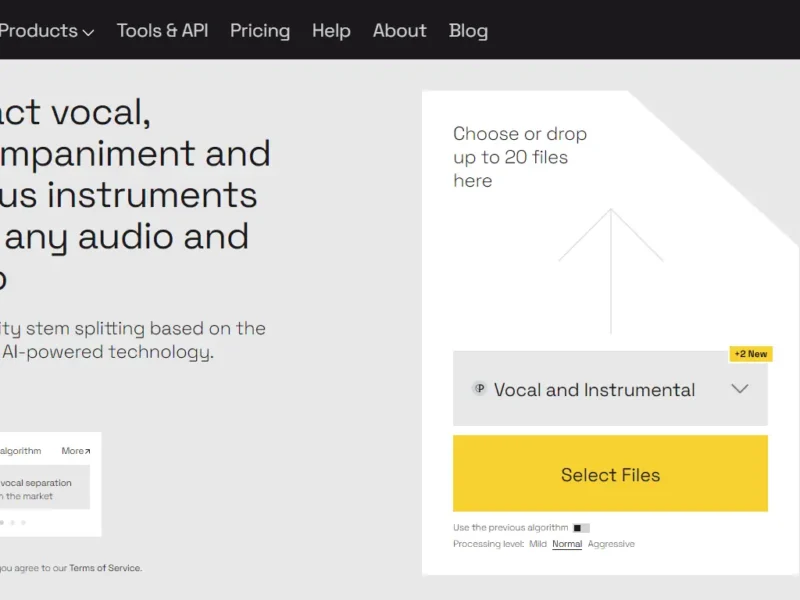Select Mild processing level

(538, 544)
